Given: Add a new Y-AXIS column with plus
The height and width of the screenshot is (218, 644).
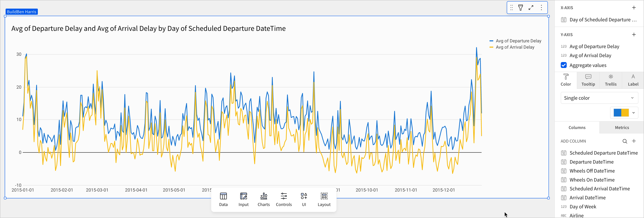Looking at the screenshot, I should coord(634,35).
